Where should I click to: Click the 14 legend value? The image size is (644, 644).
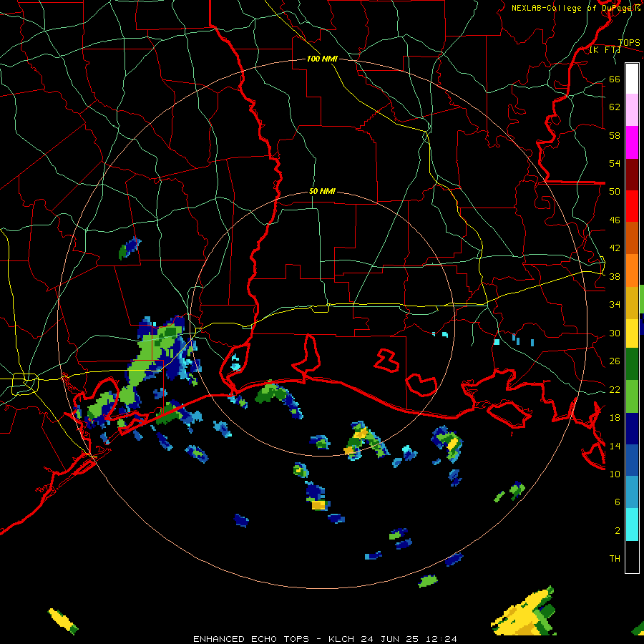[615, 446]
